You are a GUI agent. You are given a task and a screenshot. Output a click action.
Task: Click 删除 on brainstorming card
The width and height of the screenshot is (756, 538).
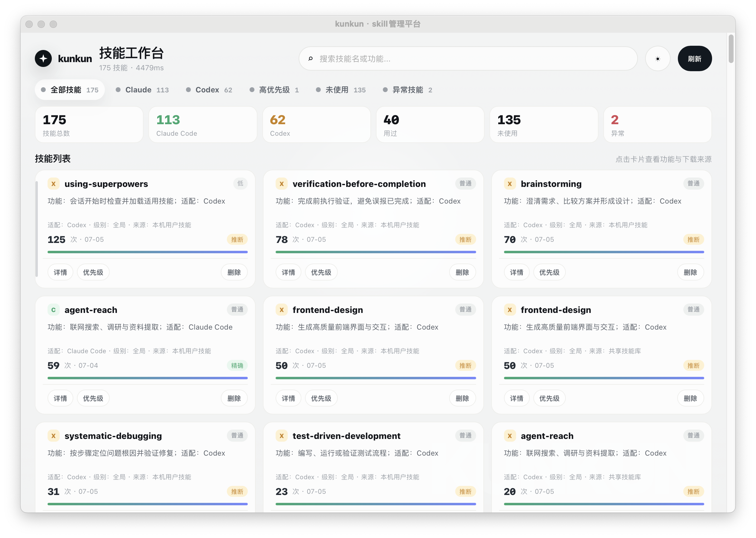click(x=691, y=272)
